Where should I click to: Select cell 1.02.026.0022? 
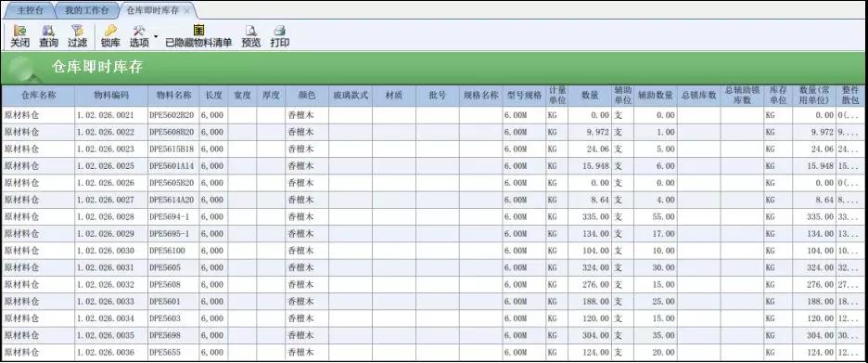click(111, 132)
